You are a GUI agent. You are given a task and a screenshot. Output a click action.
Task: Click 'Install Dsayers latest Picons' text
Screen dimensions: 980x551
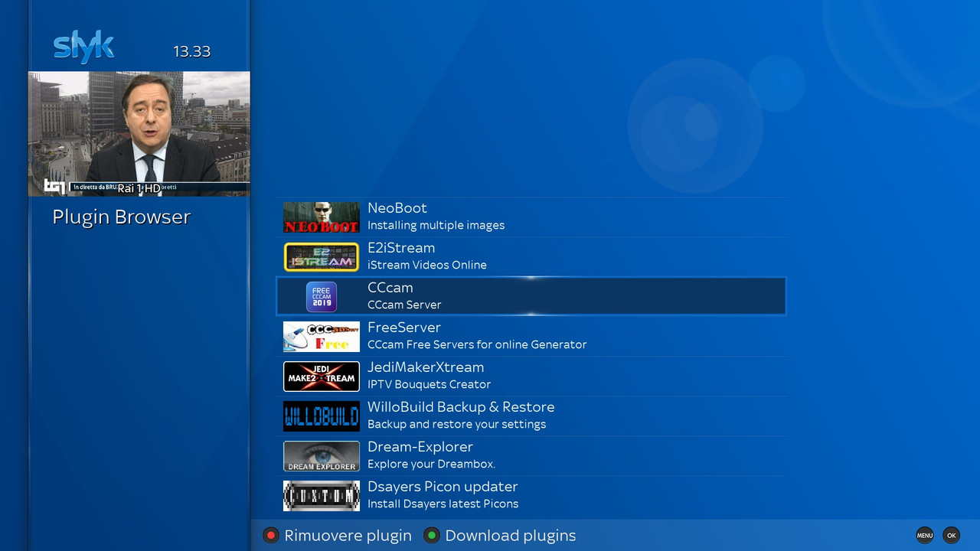443,504
